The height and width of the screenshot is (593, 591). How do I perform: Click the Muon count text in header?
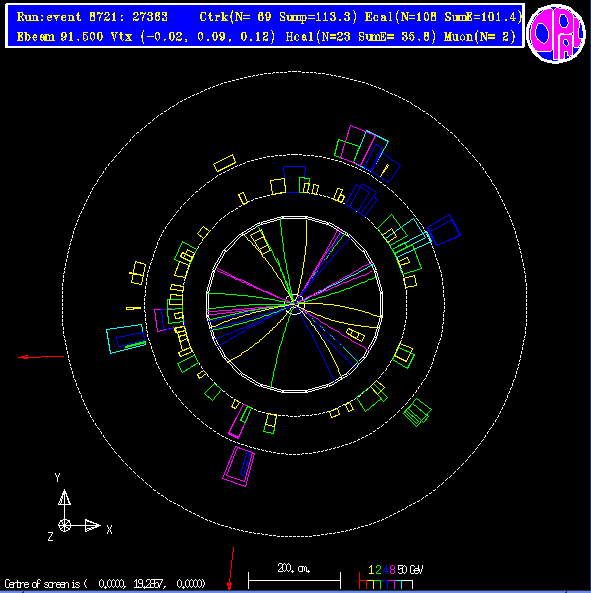click(480, 37)
